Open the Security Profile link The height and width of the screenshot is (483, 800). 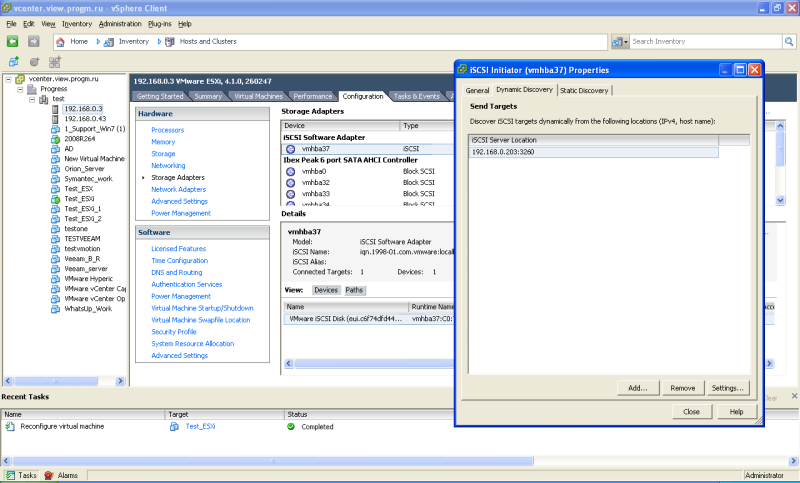pyautogui.click(x=173, y=332)
